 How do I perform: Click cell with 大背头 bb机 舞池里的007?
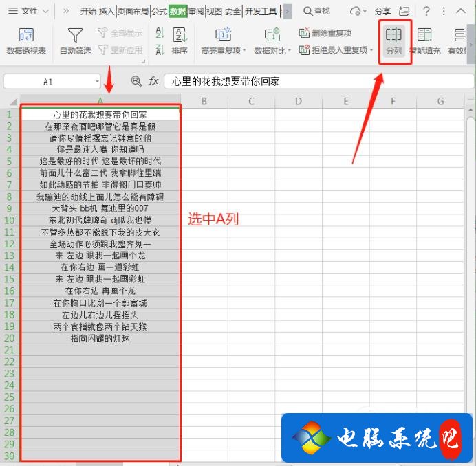(x=100, y=208)
